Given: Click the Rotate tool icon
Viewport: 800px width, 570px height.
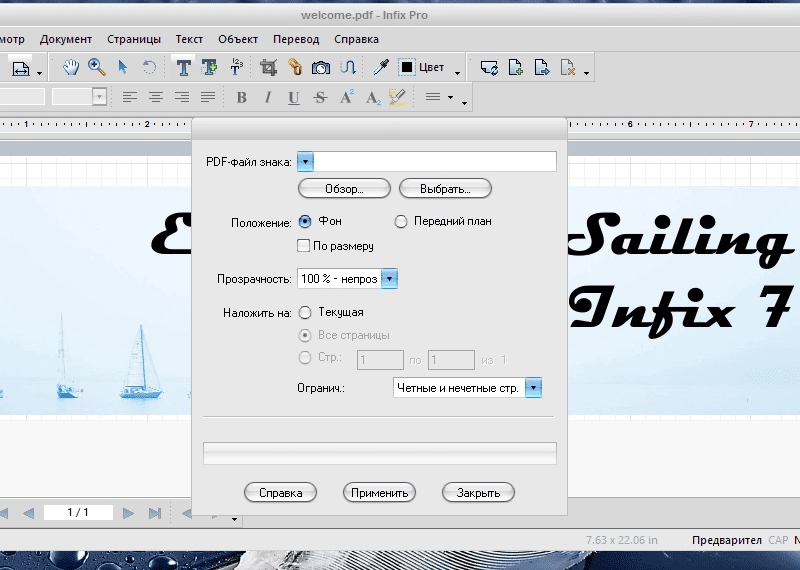Looking at the screenshot, I should [x=149, y=67].
